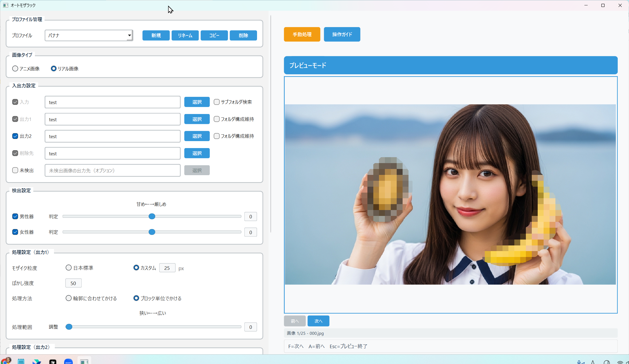Go to next image with 次へ

318,321
